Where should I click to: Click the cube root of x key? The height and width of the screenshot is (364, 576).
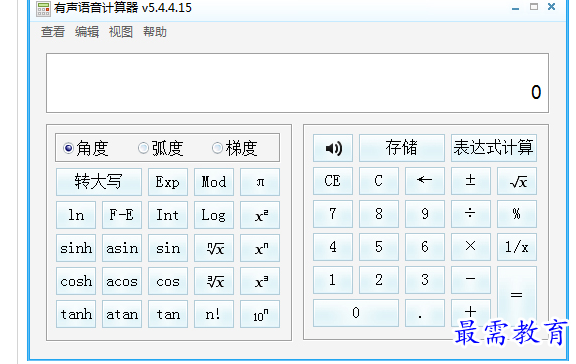click(214, 281)
